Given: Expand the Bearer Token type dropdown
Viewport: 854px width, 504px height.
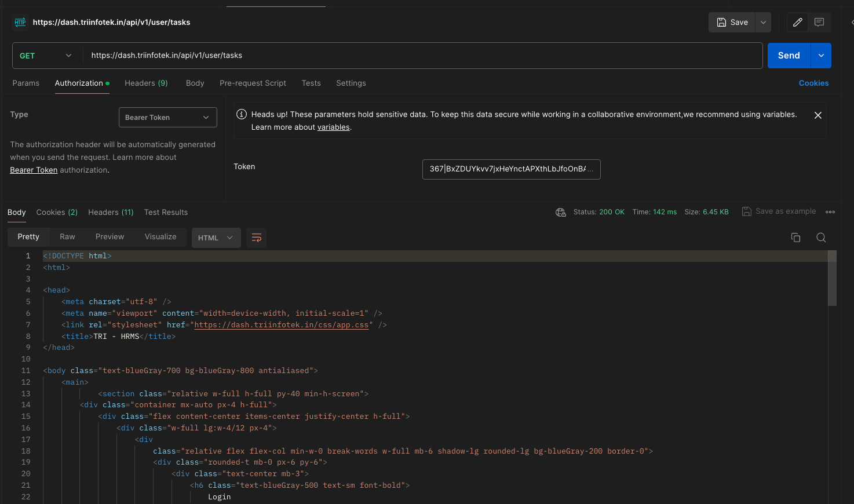Looking at the screenshot, I should (167, 117).
